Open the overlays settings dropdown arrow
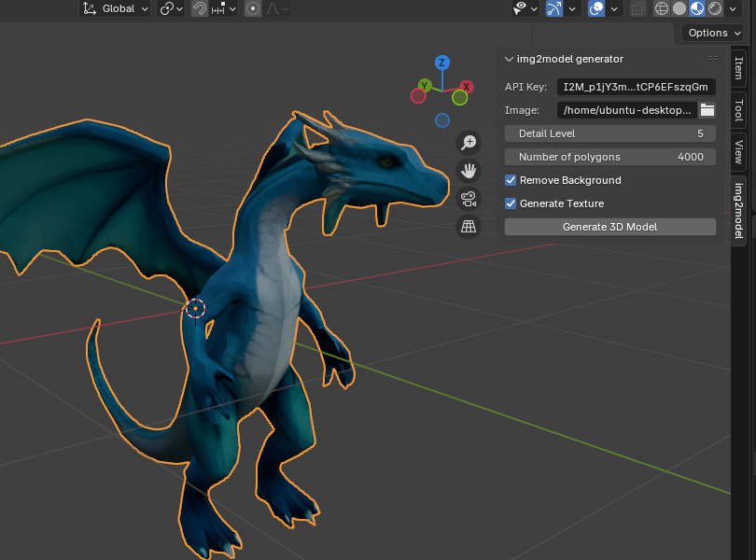Screen dimensions: 756x560 614,8
